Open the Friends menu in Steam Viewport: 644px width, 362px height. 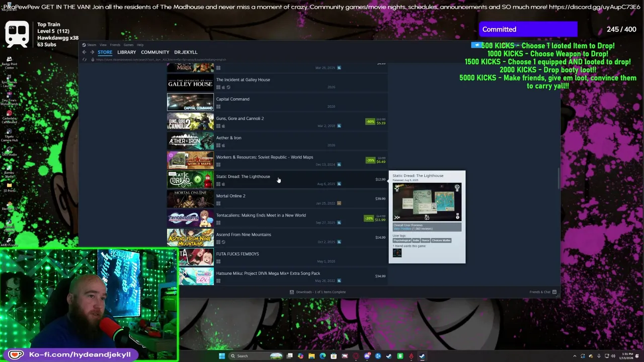pos(115,45)
